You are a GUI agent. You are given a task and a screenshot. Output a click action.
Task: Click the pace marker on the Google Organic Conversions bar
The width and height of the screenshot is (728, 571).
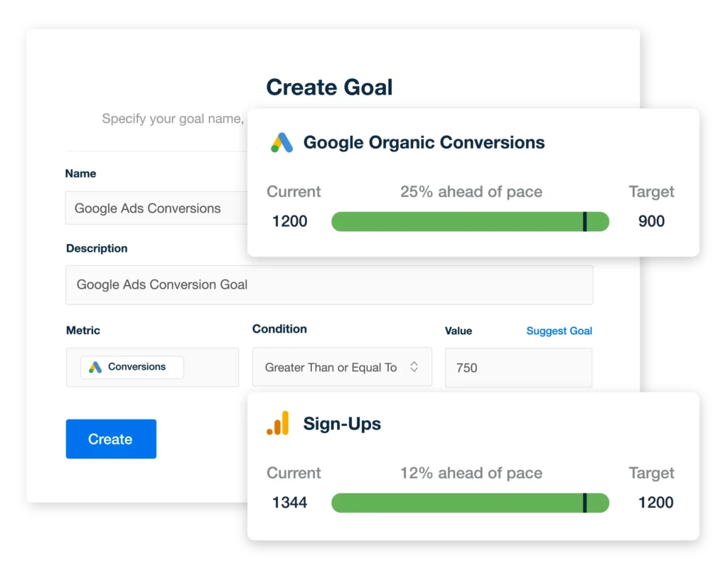[x=584, y=221]
